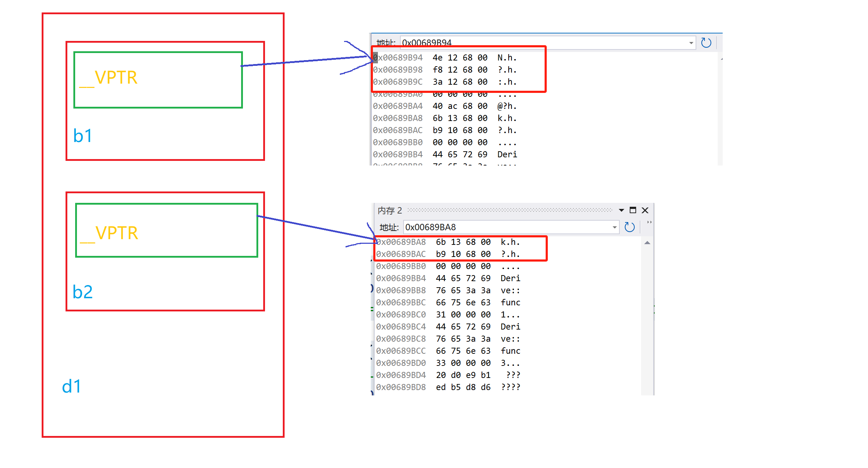The height and width of the screenshot is (468, 868).
Task: Select memory row 0x00689B94 with bytes 4e 12 68 00
Action: [x=445, y=58]
